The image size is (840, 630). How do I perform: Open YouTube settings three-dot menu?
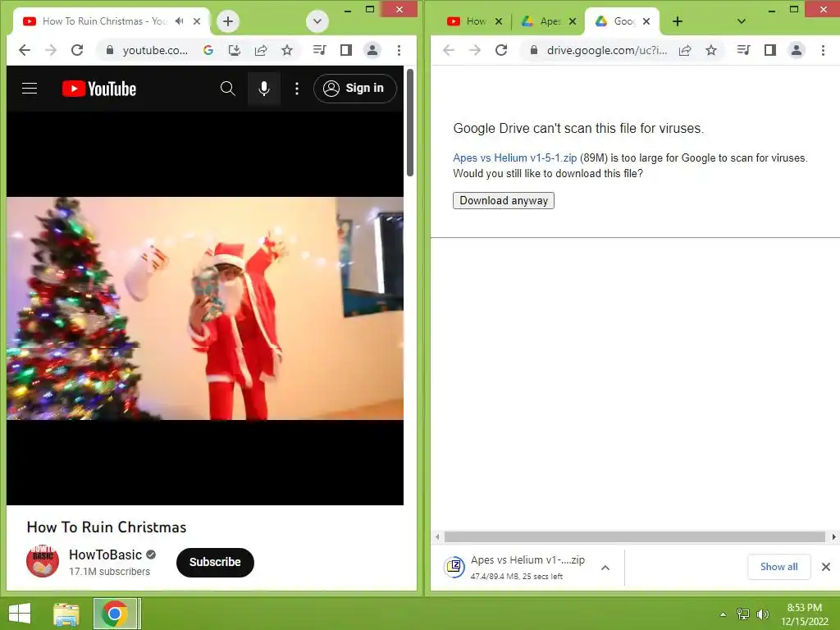[297, 89]
